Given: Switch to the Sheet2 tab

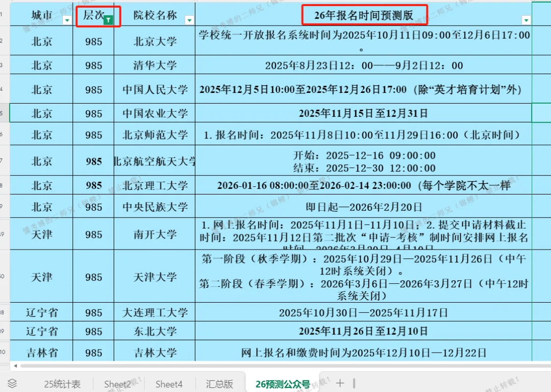Looking at the screenshot, I should pyautogui.click(x=117, y=384).
